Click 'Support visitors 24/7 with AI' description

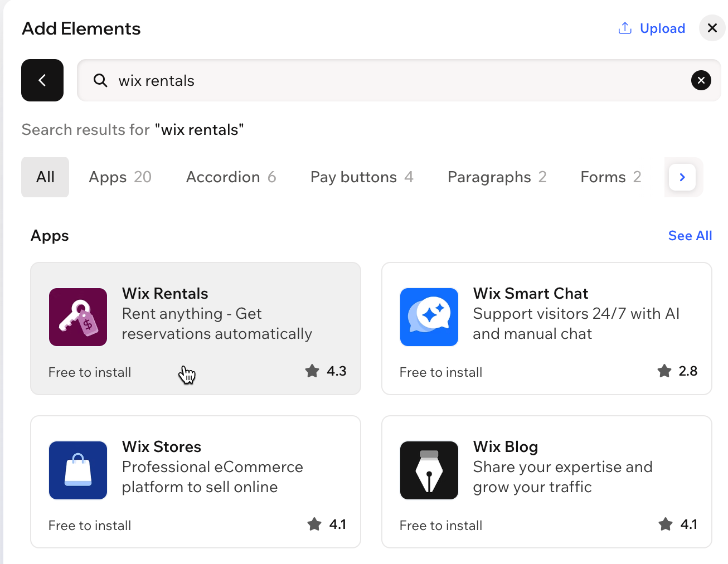click(x=576, y=324)
